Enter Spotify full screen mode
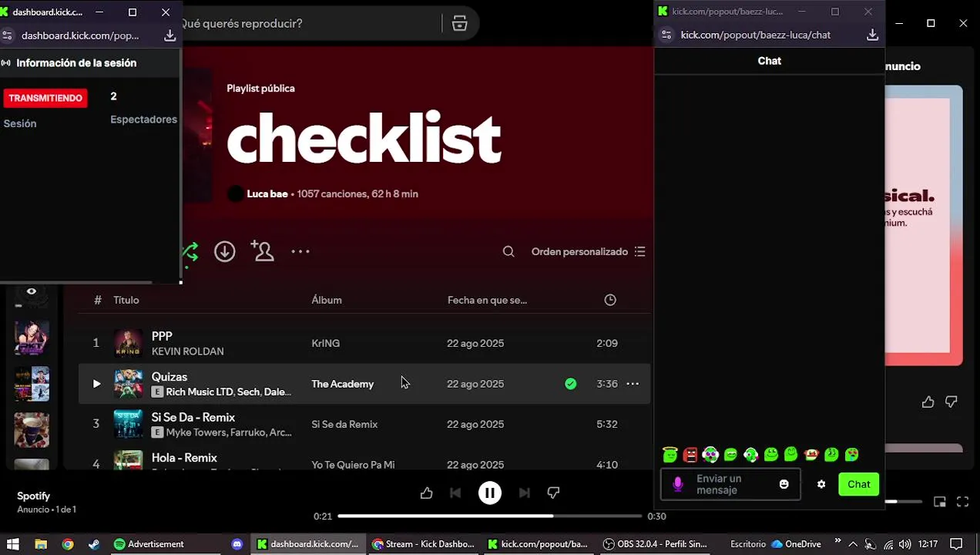 [x=962, y=502]
